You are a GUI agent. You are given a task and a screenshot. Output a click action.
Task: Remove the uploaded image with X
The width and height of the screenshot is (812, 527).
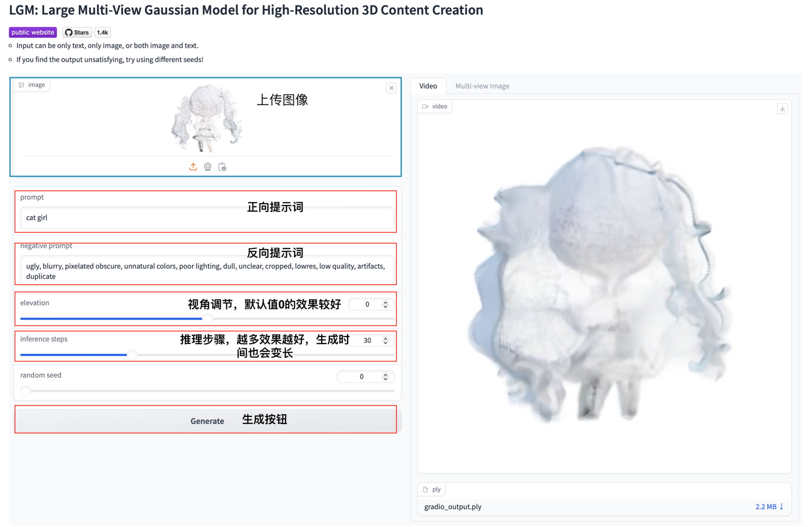point(392,88)
